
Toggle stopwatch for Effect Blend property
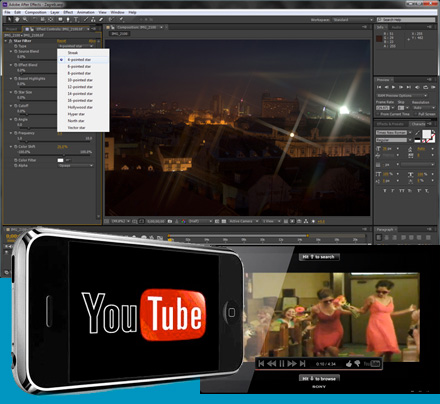[x=15, y=65]
